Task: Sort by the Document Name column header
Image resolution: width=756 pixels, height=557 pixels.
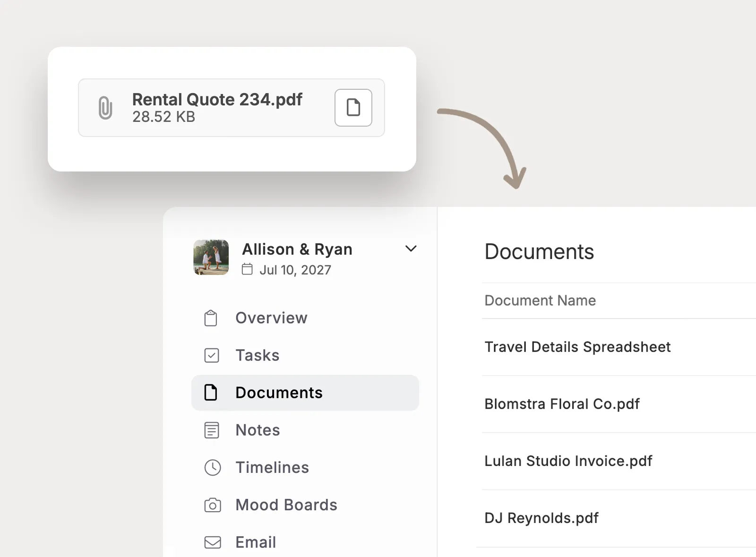Action: click(x=540, y=300)
